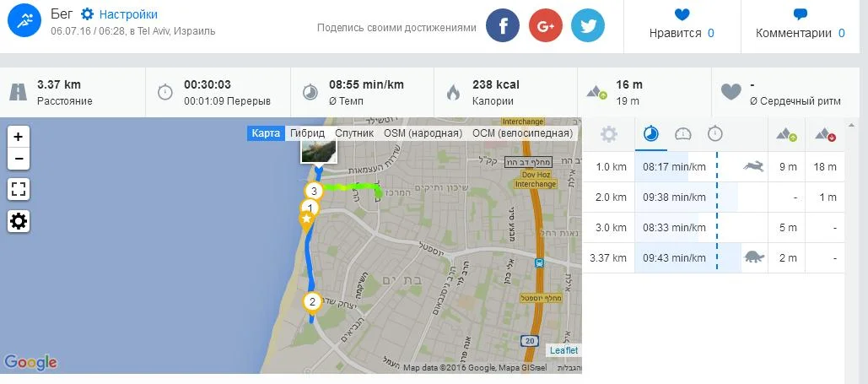
Task: Open the photo thumbnail on the map
Action: [318, 152]
